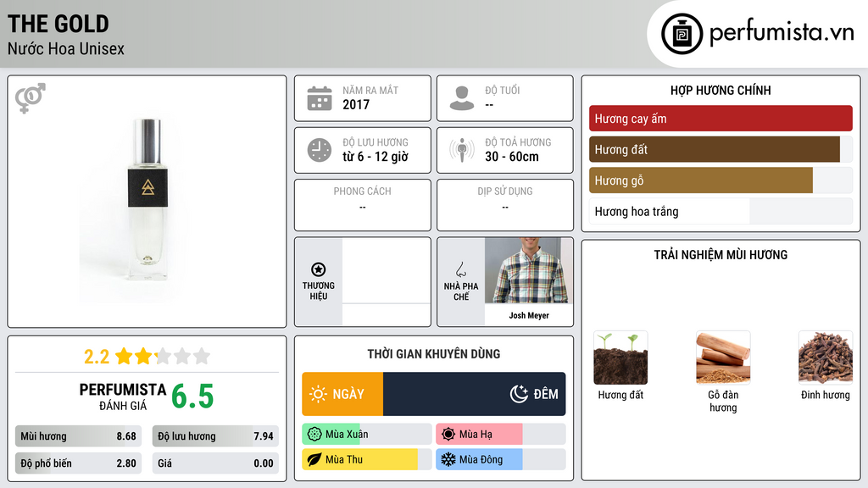
Task: Click the nose icon above Nhà pha chế
Action: 460,269
